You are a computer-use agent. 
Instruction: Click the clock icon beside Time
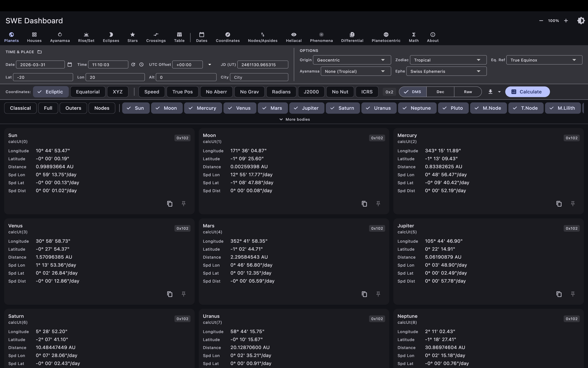141,64
